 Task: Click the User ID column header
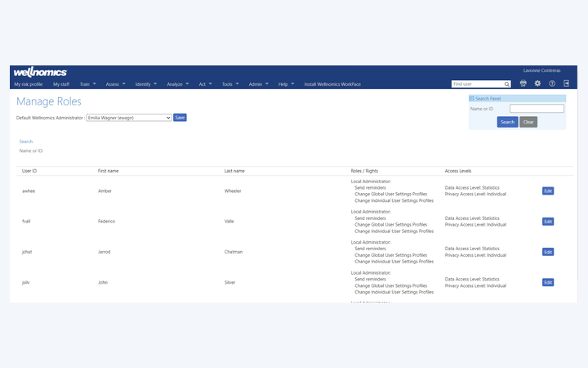click(x=29, y=171)
